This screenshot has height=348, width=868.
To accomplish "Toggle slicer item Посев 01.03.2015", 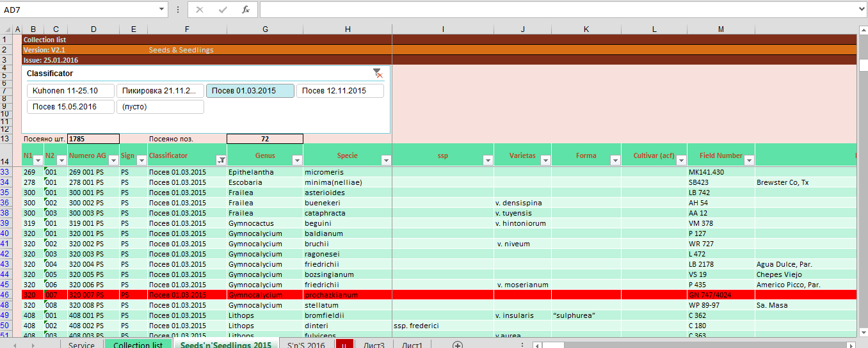I will pos(250,91).
